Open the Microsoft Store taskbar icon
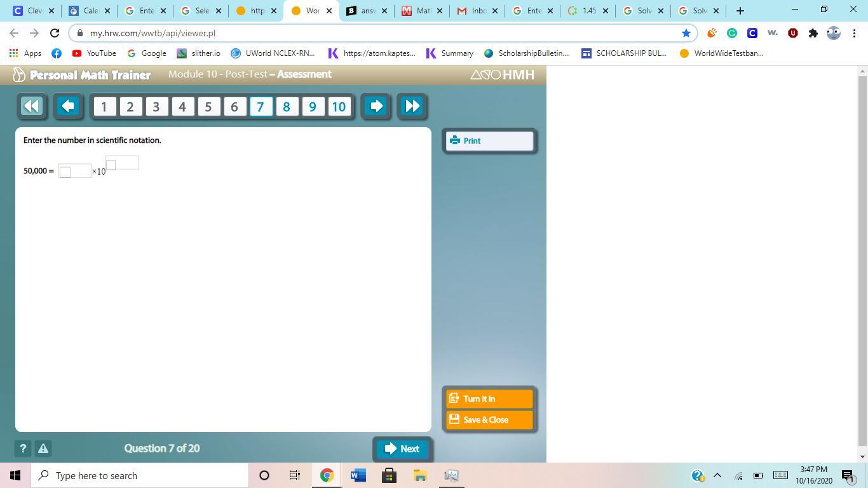 (389, 475)
